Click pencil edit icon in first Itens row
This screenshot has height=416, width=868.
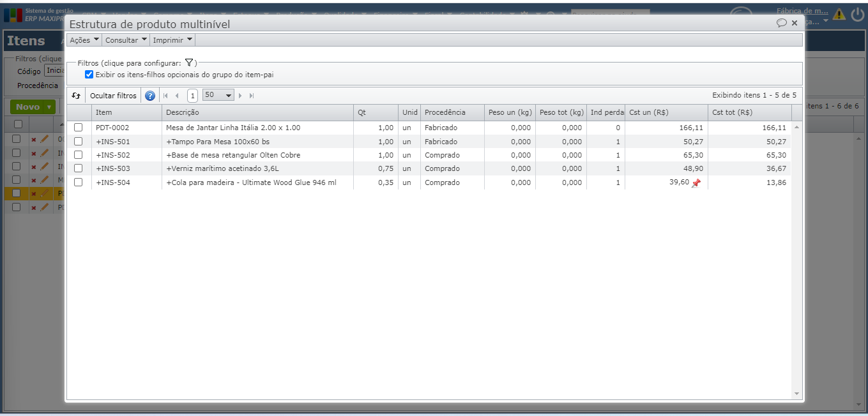click(44, 139)
